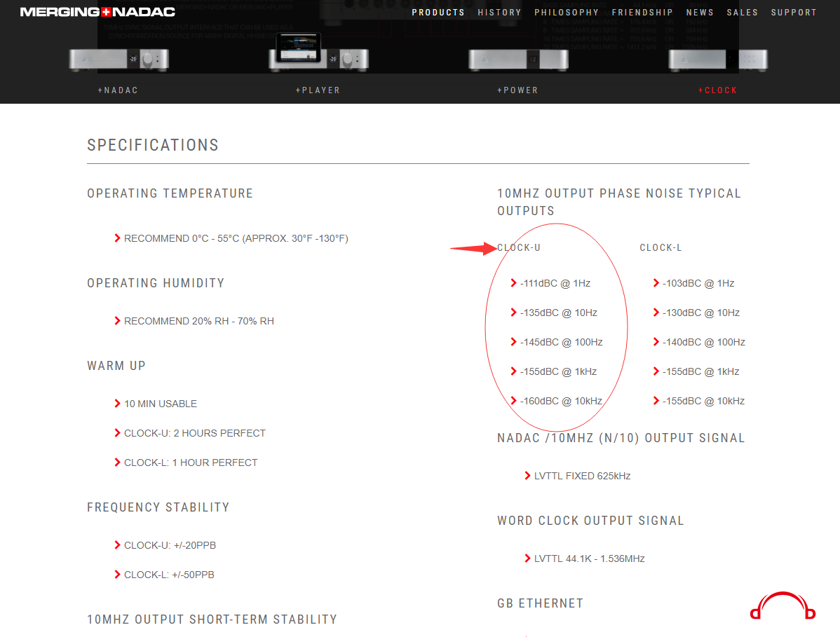The width and height of the screenshot is (840, 637).
Task: Select the -135dBC @ 10Hz value
Action: coord(558,313)
